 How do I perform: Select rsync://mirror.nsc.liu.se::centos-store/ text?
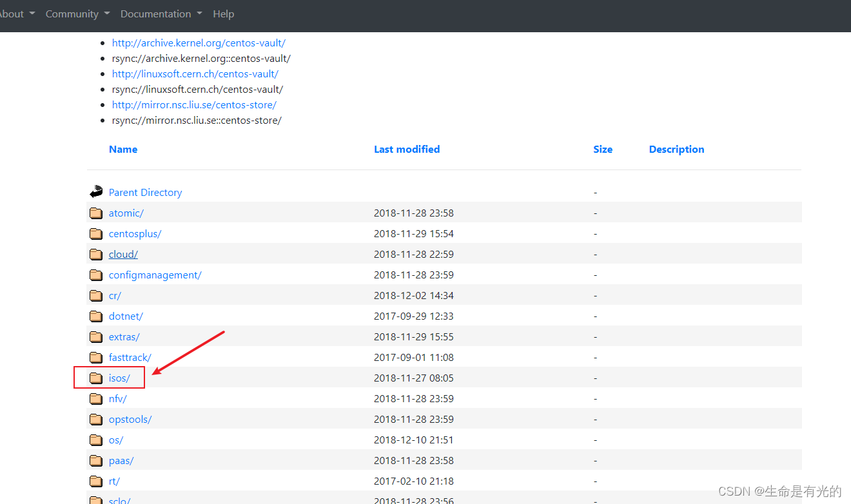click(197, 120)
